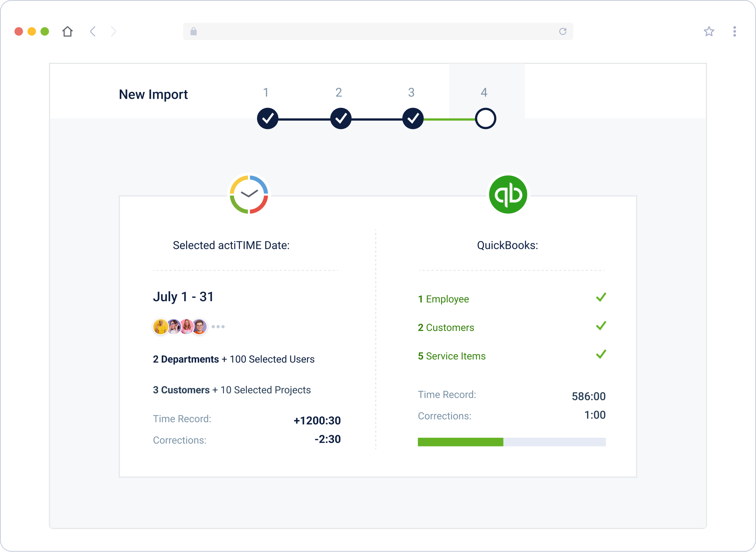The height and width of the screenshot is (552, 756).
Task: Click the Selected actiTIME Date heading
Action: tap(231, 246)
